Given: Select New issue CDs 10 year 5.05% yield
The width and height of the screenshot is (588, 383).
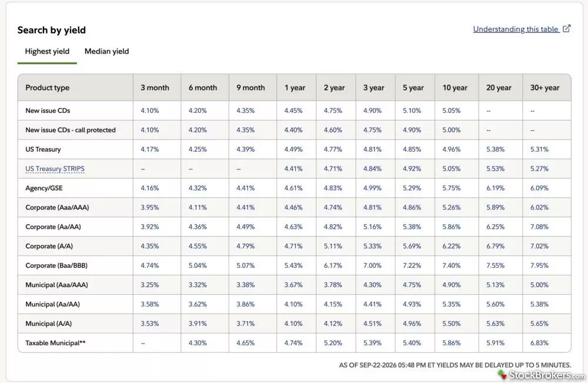Looking at the screenshot, I should click(x=451, y=111).
